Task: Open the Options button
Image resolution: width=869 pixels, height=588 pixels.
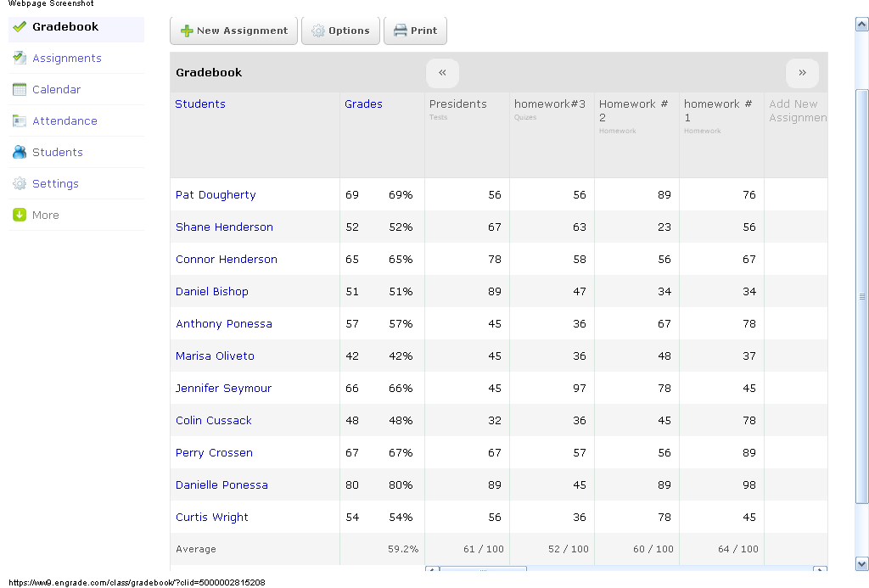Action: point(340,31)
